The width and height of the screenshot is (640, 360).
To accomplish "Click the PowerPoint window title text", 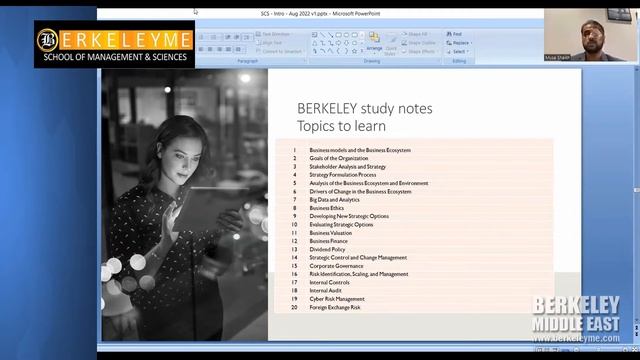I will (x=320, y=13).
